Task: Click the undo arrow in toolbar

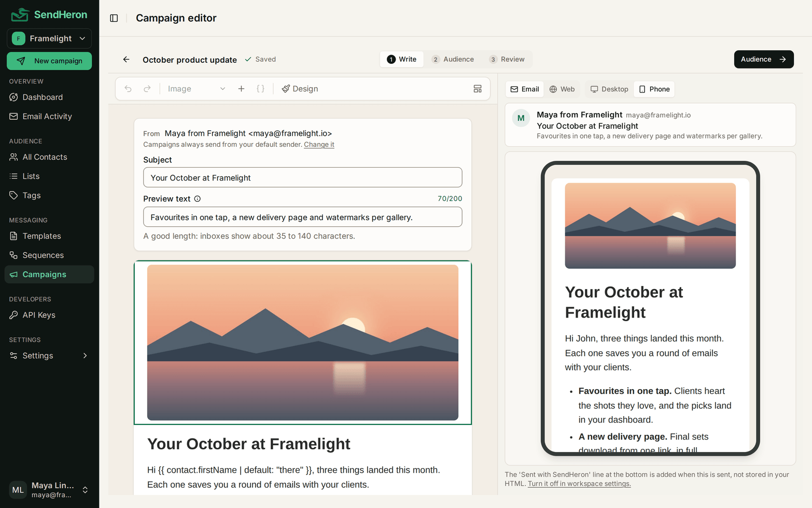Action: [128, 89]
